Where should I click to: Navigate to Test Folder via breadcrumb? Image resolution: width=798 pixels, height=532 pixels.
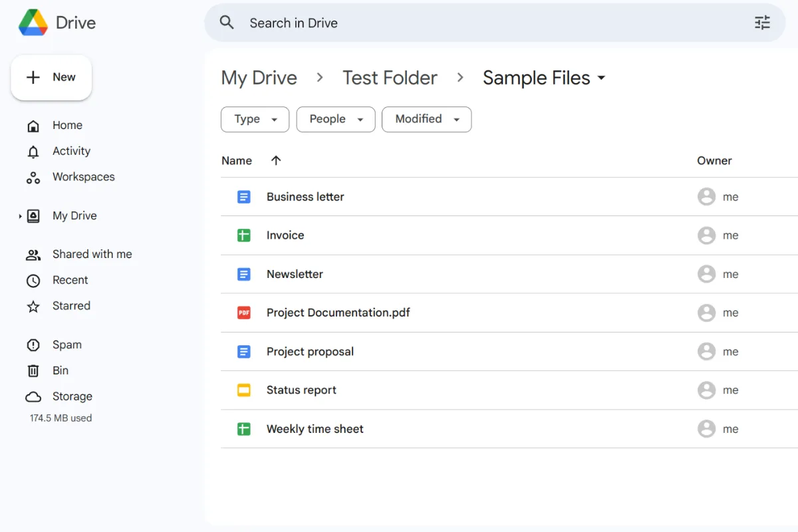point(390,78)
